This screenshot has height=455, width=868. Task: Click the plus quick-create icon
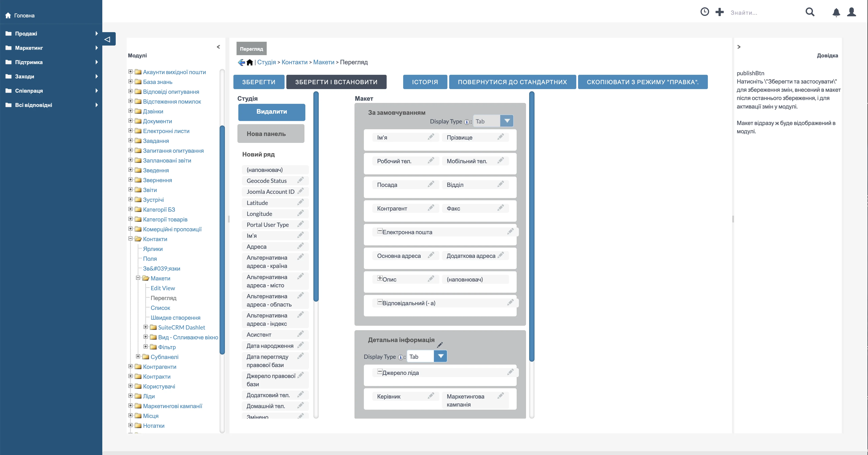click(x=719, y=12)
